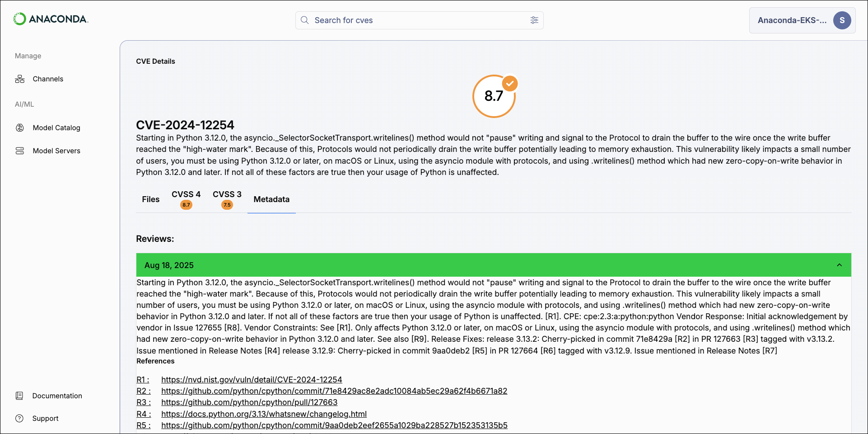Open the Support link
Viewport: 868px width, 434px height.
pos(46,419)
